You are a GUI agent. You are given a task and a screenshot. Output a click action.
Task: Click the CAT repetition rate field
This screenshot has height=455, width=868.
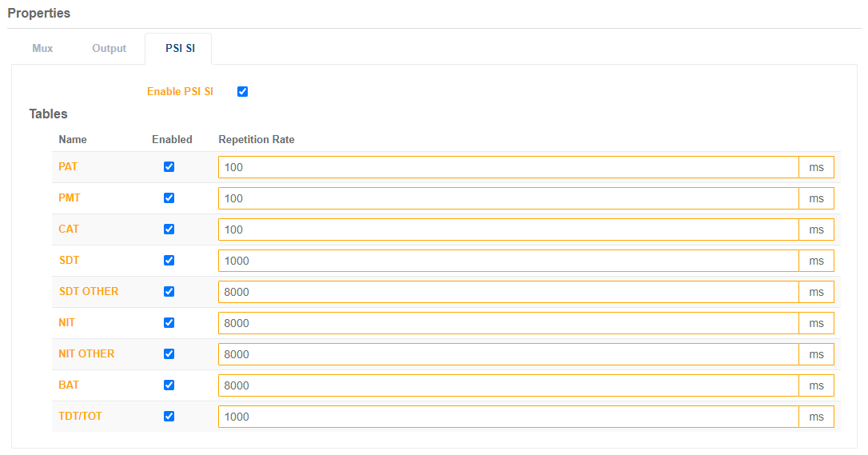pyautogui.click(x=508, y=229)
